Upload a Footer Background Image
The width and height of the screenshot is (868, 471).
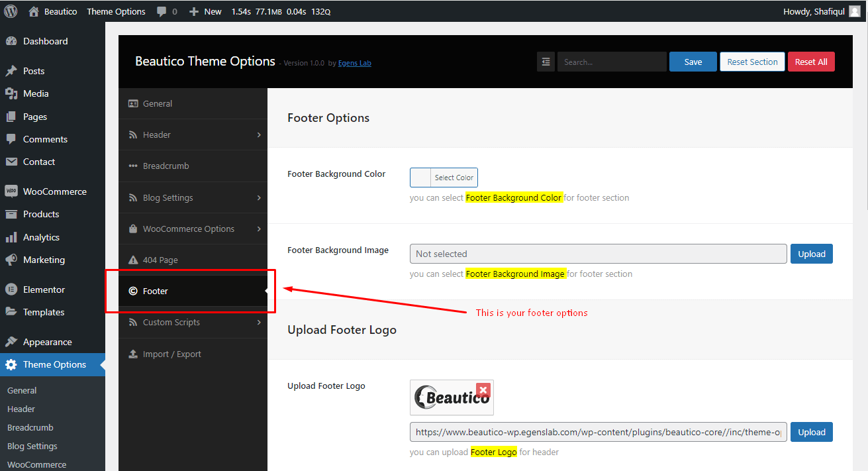coord(812,254)
